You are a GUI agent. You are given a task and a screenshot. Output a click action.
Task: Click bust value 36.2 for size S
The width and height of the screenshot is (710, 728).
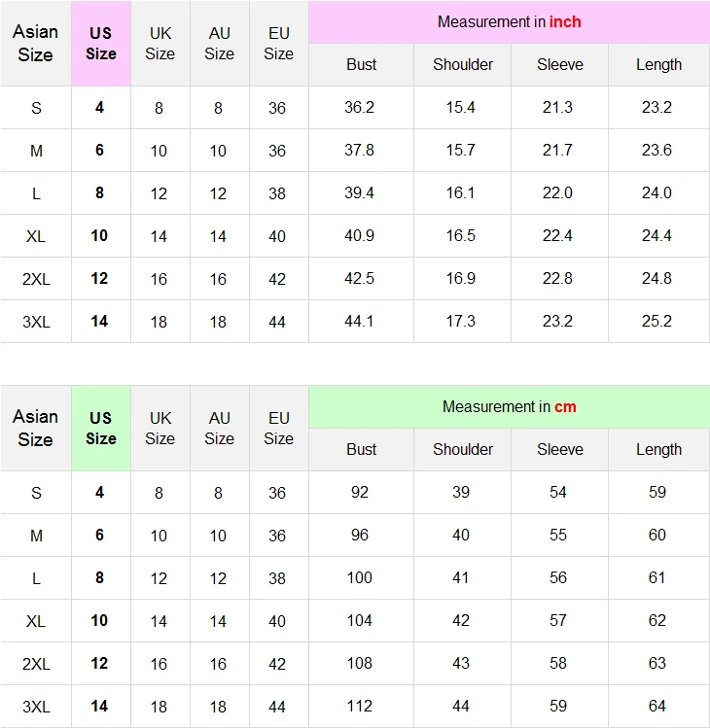[x=360, y=107]
